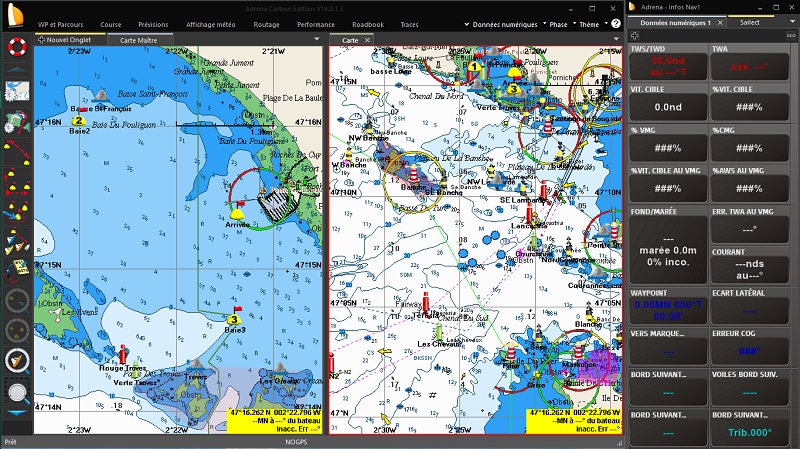The image size is (800, 449).
Task: Click the chart settings gear icon
Action: 17,123
